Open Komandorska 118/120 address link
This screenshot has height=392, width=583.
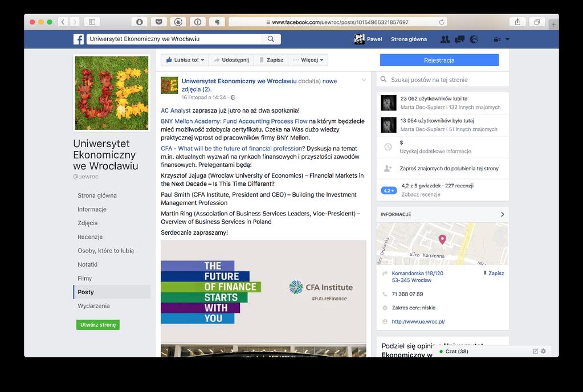[x=418, y=276]
